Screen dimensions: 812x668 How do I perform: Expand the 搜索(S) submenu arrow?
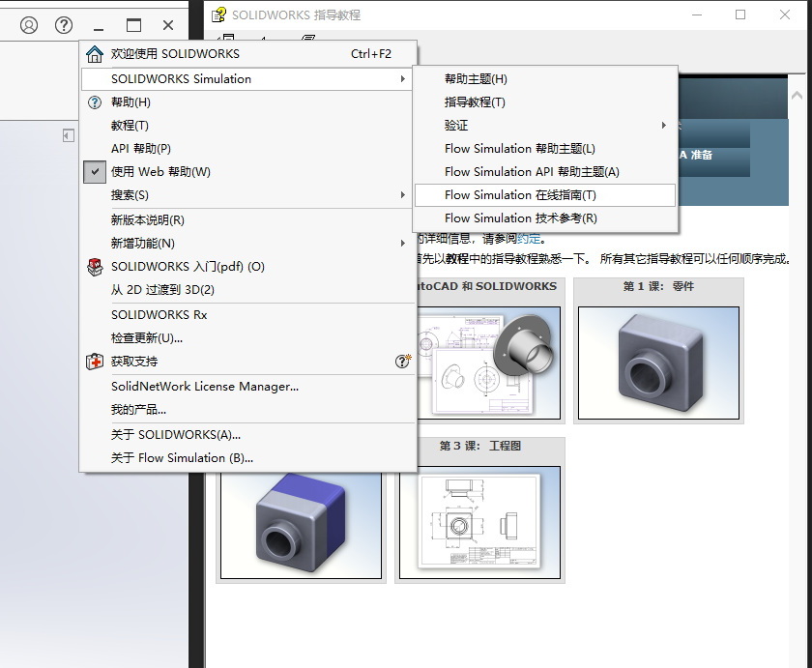point(403,194)
